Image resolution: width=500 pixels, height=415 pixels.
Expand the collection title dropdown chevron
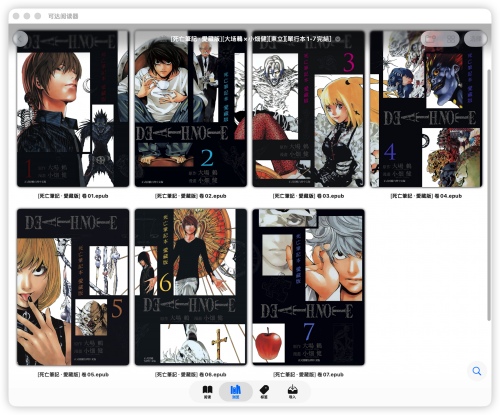coord(338,39)
